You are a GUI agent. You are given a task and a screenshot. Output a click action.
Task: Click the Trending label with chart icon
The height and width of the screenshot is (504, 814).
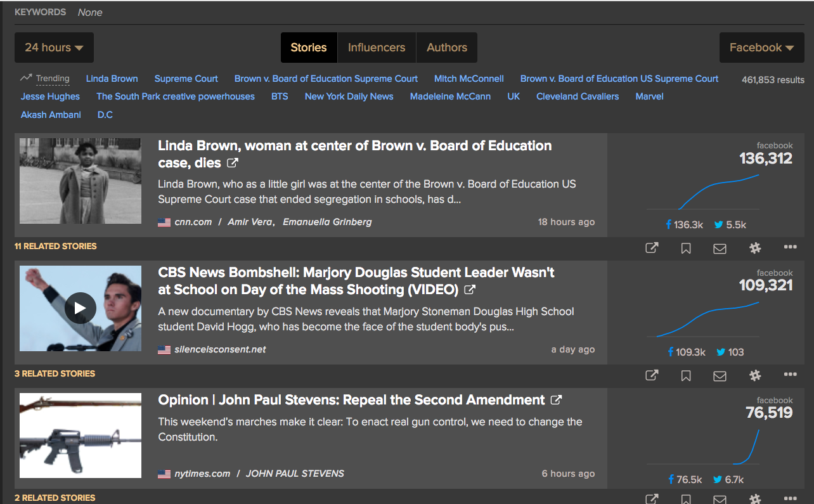tap(45, 79)
